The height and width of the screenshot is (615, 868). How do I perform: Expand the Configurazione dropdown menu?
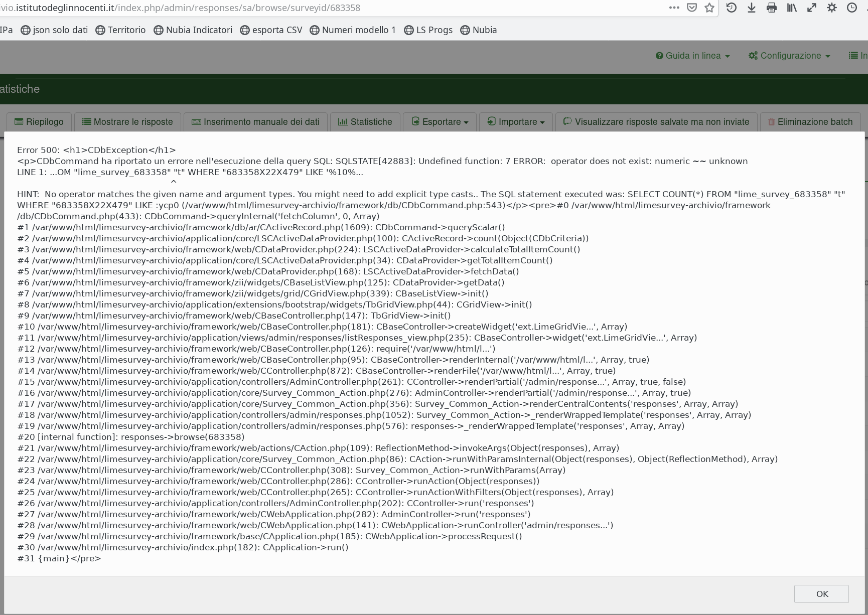tap(789, 56)
